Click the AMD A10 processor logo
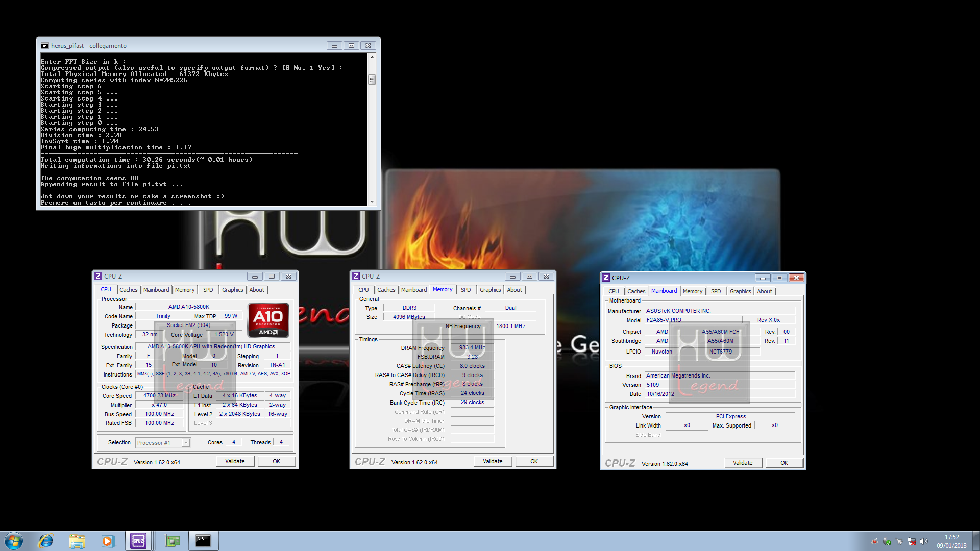This screenshot has width=980, height=551. point(268,320)
